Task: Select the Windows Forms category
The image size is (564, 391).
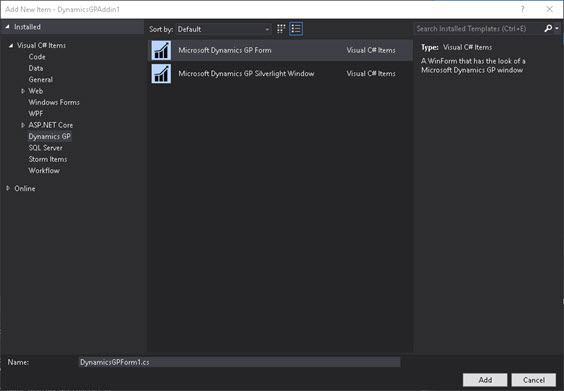Action: pos(54,103)
